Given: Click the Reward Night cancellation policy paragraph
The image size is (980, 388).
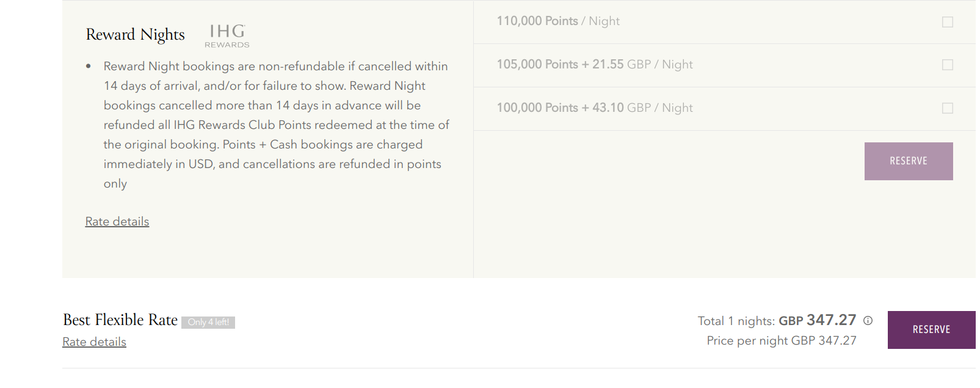Looking at the screenshot, I should click(276, 125).
